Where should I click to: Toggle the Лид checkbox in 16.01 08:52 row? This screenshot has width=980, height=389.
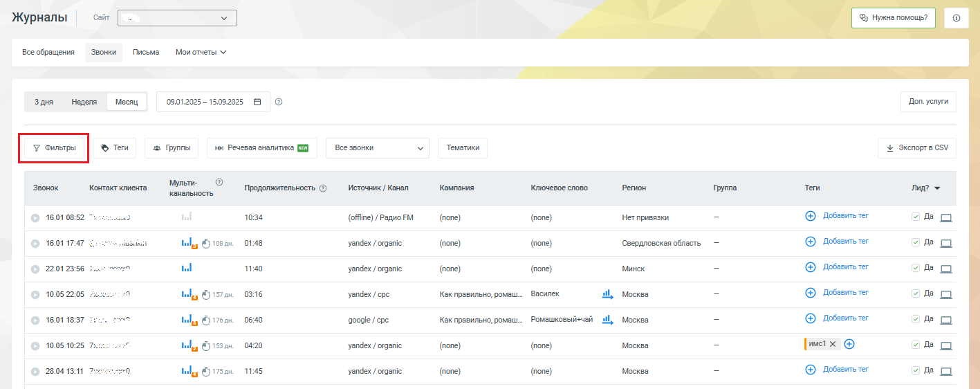[916, 217]
